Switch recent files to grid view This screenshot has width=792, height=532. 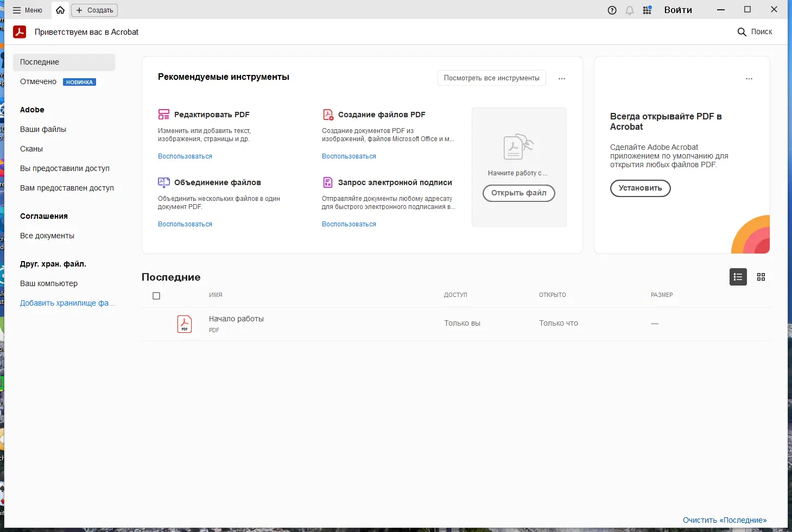[x=761, y=277]
